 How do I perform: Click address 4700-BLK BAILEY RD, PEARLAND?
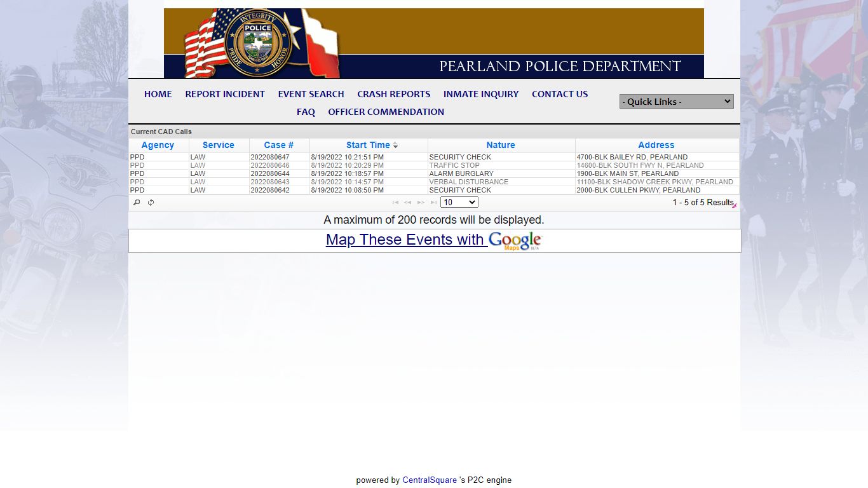pos(632,157)
